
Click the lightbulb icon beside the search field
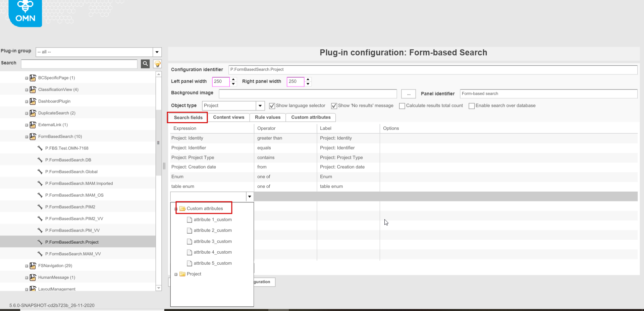tap(157, 64)
